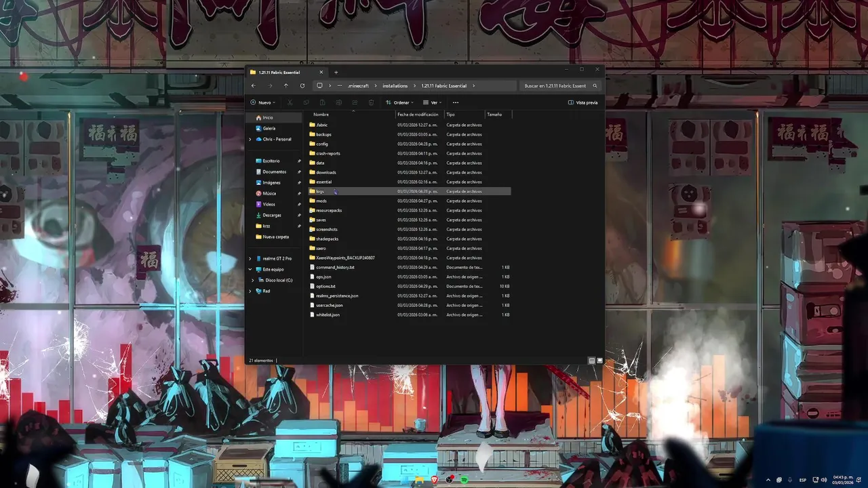Click the Share toolbar icon
Screen dimensions: 868x488
(x=355, y=102)
